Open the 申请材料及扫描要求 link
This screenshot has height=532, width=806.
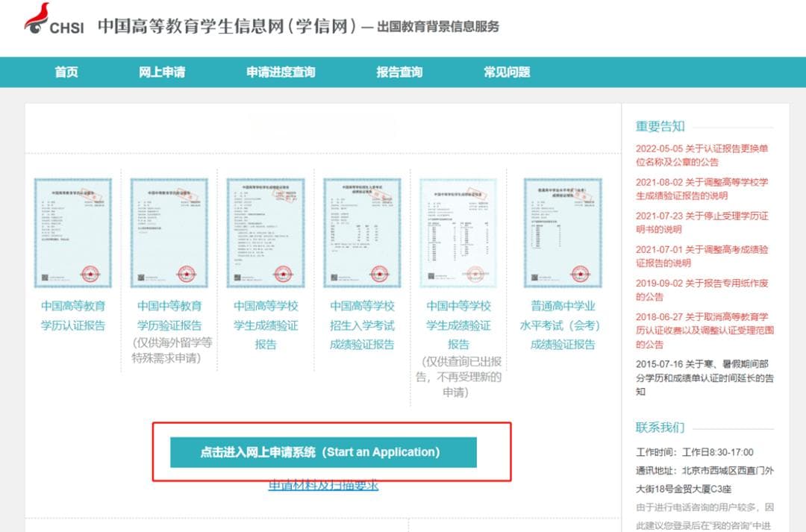[x=323, y=485]
